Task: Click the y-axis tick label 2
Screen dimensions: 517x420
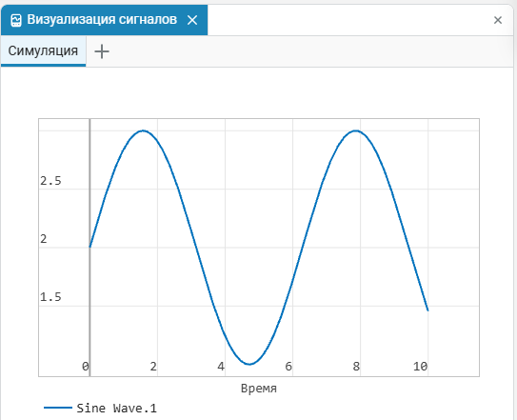Action: (x=44, y=239)
